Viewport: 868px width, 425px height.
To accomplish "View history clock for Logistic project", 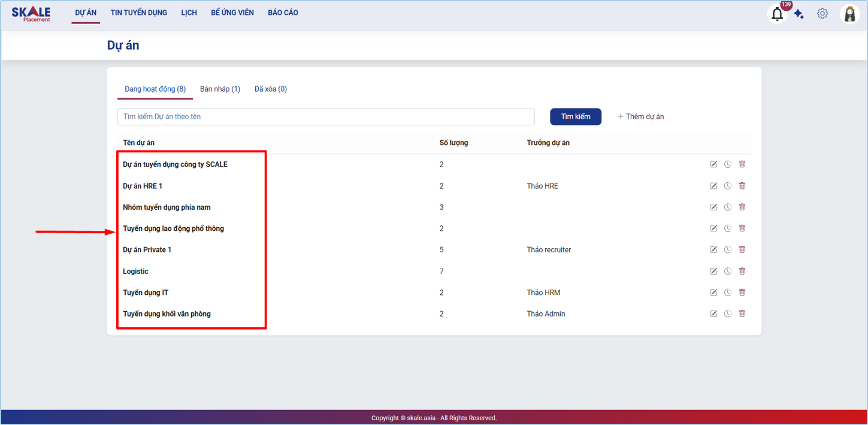I will [728, 272].
